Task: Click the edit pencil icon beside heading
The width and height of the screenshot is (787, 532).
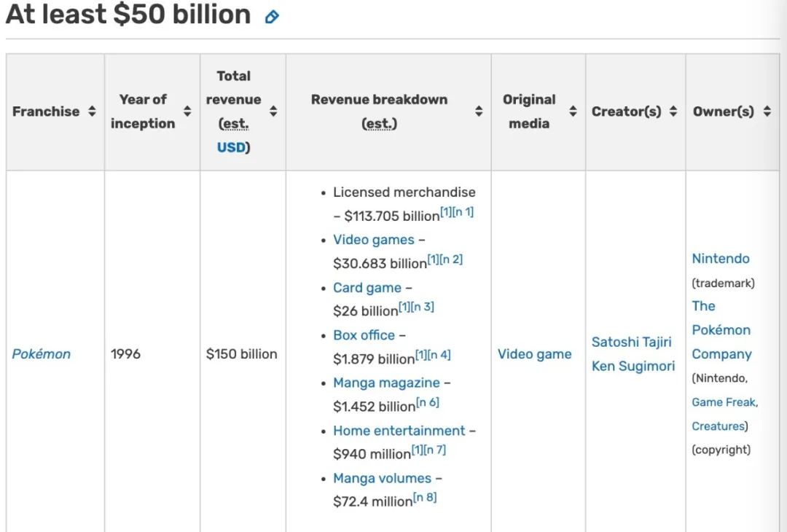Action: (272, 17)
